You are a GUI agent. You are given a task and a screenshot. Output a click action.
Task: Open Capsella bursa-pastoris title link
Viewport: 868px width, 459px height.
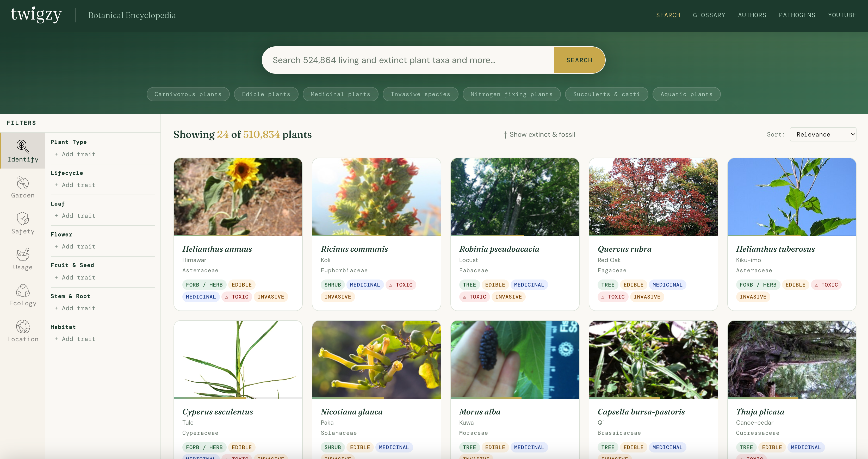pyautogui.click(x=641, y=412)
